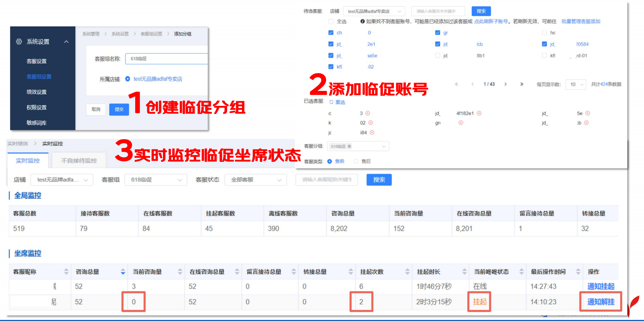This screenshot has width=644, height=321.
Task: Go to the next agent list page
Action: tap(505, 84)
